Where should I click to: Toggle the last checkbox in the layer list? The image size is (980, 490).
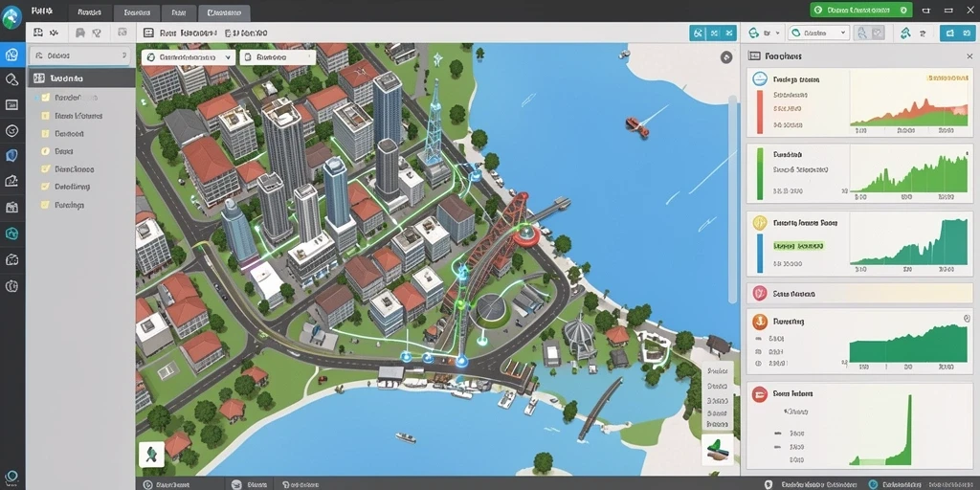(x=45, y=205)
